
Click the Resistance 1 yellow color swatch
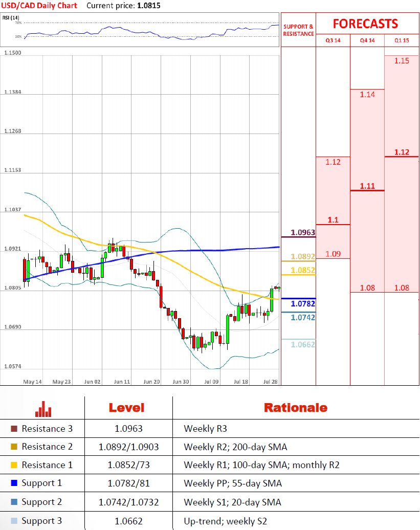(14, 465)
